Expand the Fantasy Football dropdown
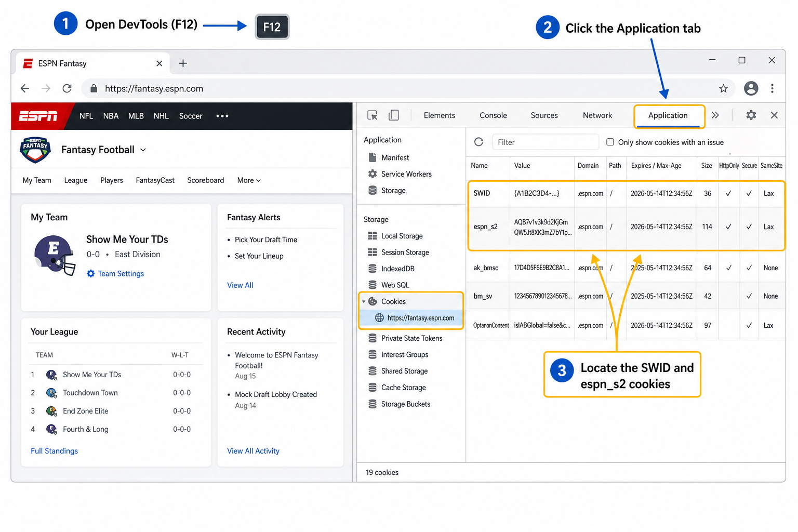This screenshot has width=798, height=532. click(143, 150)
